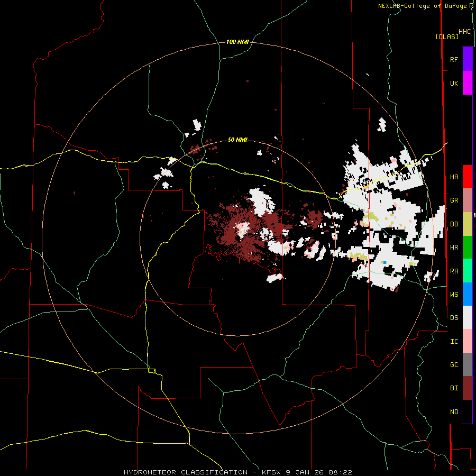
Task: Click the ND black legend swatch
Action: point(467,411)
